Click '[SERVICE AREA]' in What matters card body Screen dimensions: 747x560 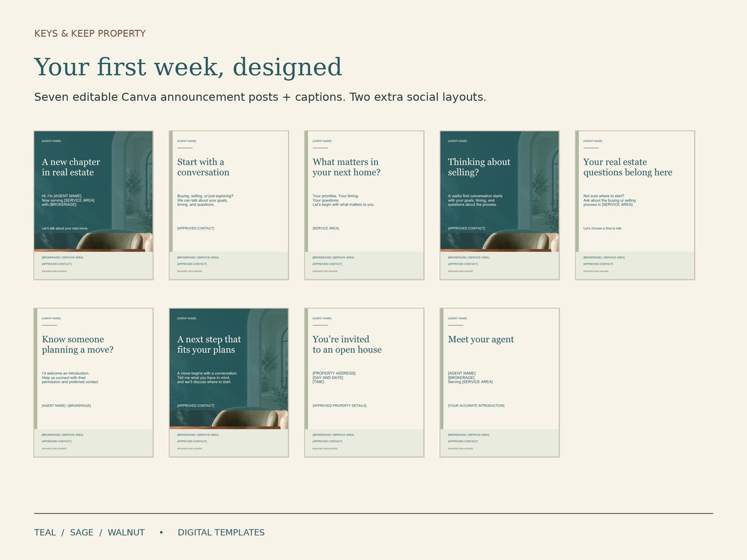(326, 228)
